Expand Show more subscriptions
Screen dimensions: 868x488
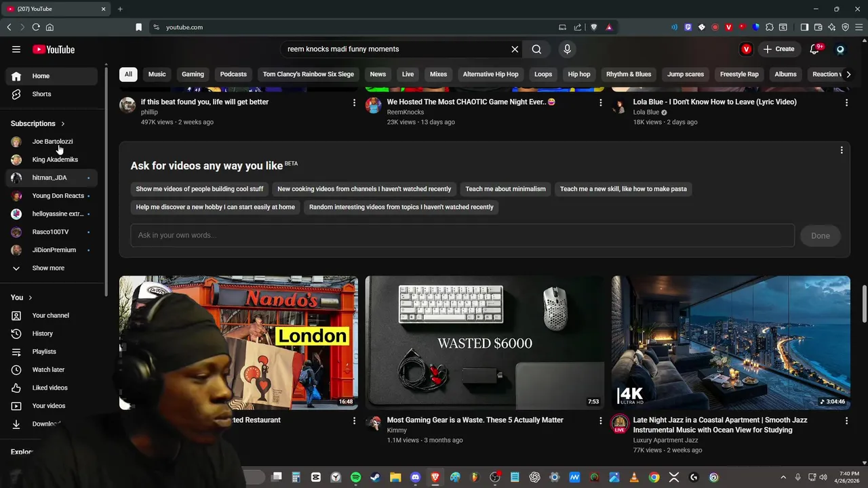[52, 268]
